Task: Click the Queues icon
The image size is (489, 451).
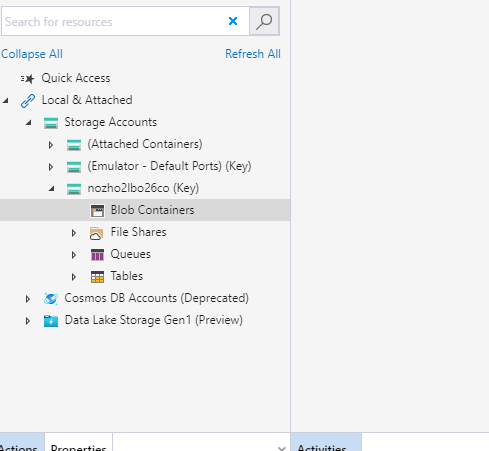Action: tap(97, 255)
